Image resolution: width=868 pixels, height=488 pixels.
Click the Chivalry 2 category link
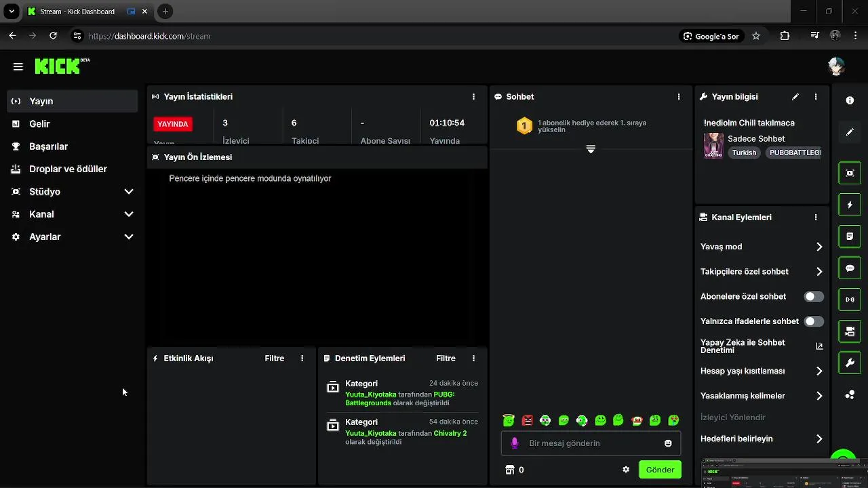[450, 433]
